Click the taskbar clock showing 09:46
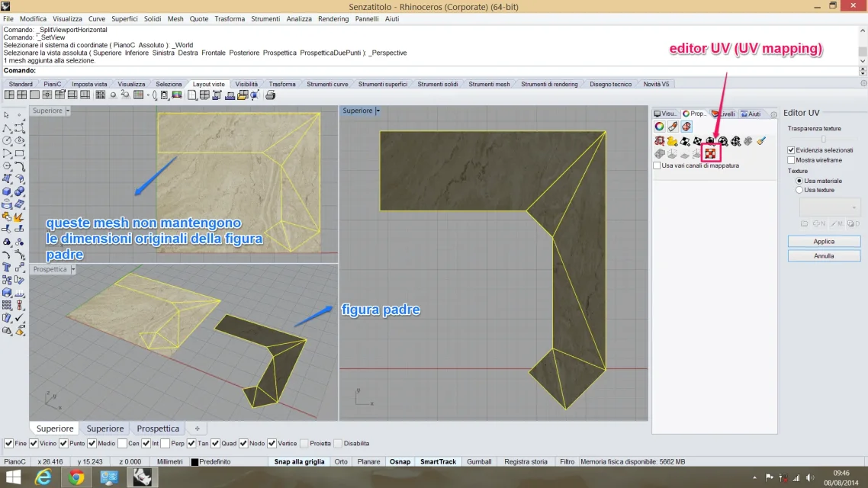This screenshot has width=868, height=488. 841,473
